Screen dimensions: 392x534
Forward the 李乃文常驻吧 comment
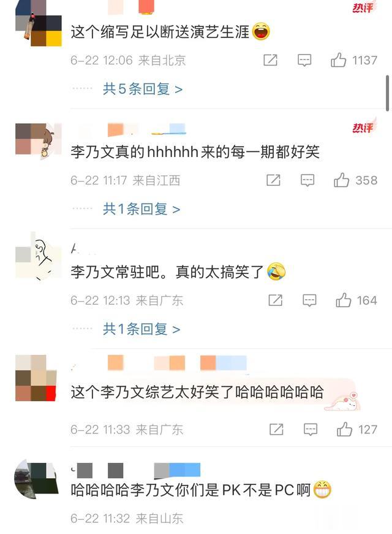(275, 300)
